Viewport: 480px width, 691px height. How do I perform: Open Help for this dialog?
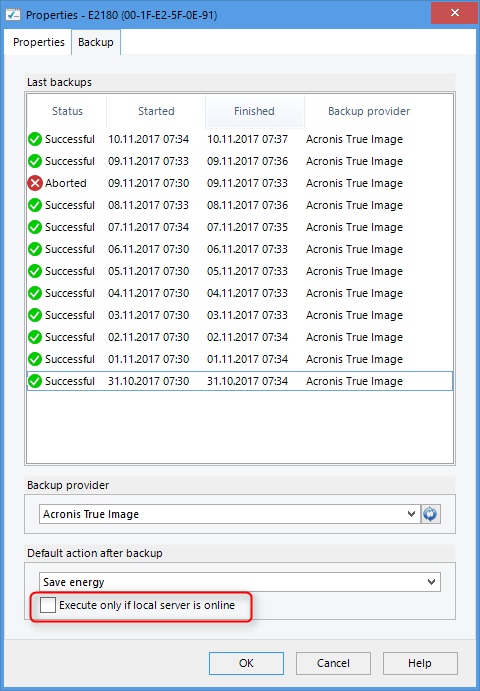click(420, 663)
